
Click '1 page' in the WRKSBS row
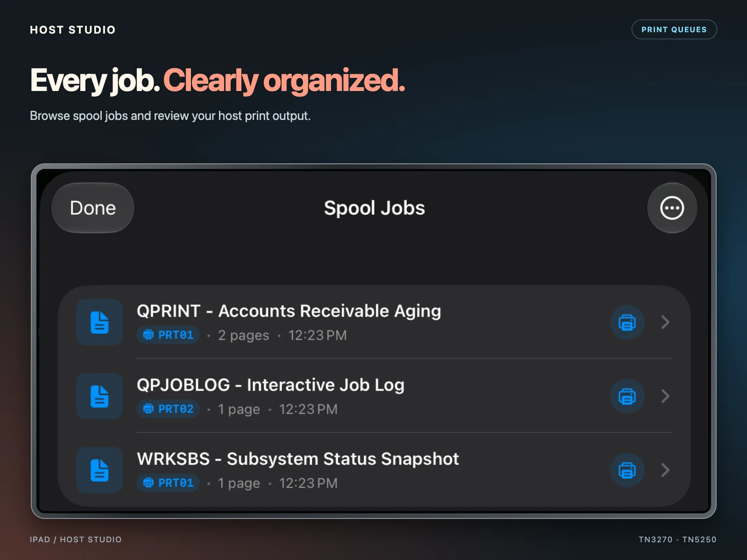(239, 483)
